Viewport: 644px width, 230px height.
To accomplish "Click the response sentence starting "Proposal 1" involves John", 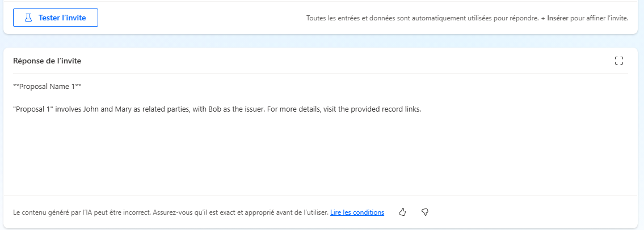I will pyautogui.click(x=217, y=110).
